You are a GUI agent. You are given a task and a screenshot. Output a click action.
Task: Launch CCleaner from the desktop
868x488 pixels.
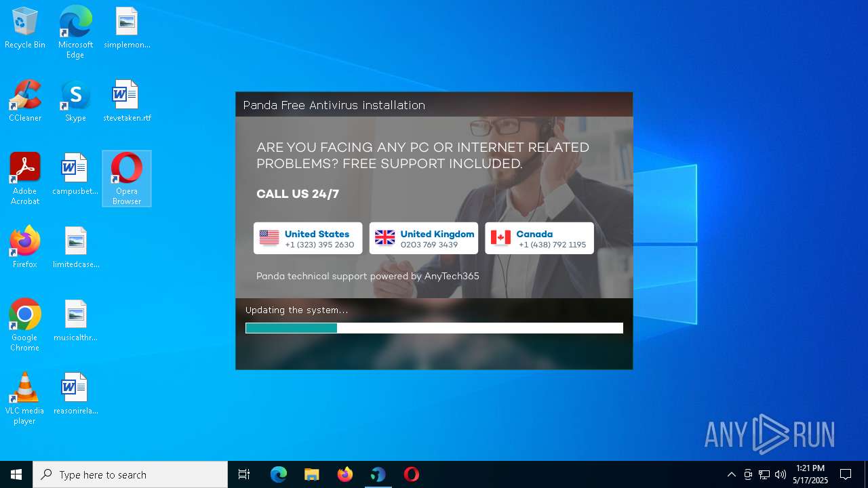25,102
